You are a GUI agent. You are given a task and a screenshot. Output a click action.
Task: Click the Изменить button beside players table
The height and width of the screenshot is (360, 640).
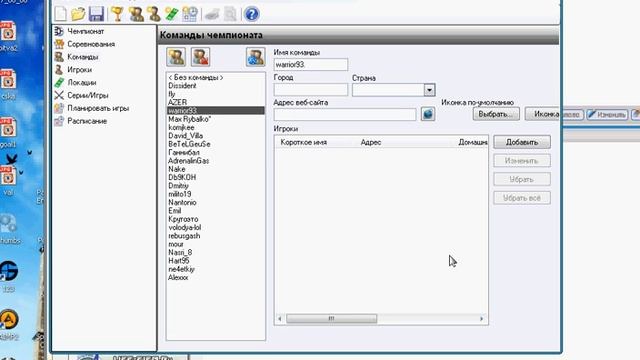click(522, 161)
